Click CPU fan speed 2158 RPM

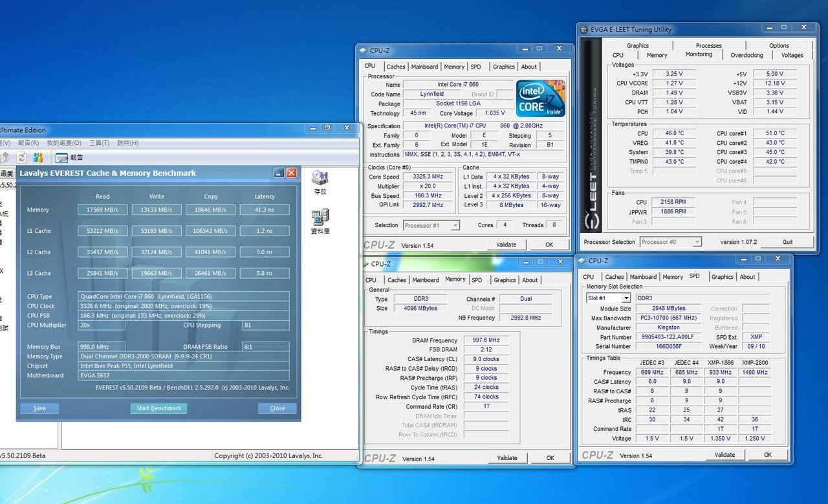674,202
